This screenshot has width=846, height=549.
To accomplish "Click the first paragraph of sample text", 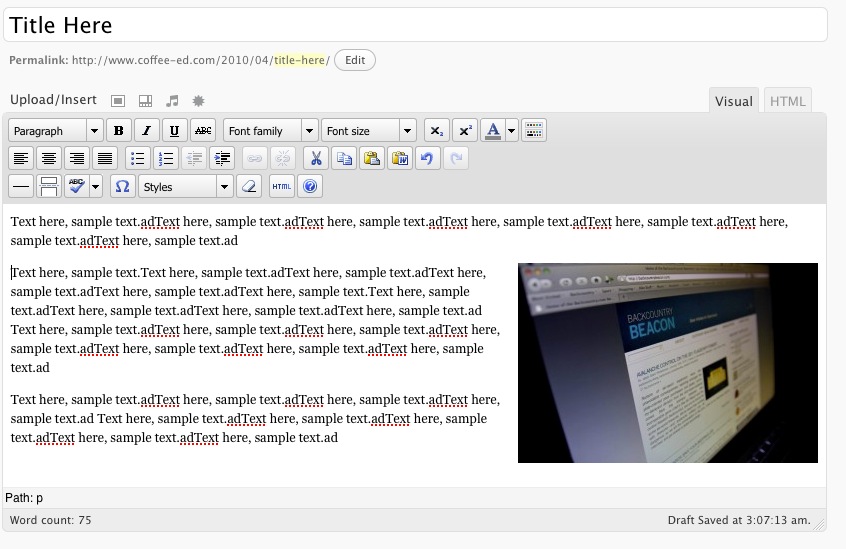I will (399, 231).
